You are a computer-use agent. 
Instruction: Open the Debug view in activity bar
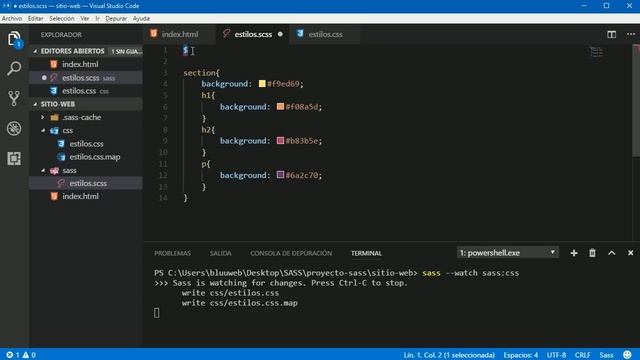pyautogui.click(x=14, y=129)
